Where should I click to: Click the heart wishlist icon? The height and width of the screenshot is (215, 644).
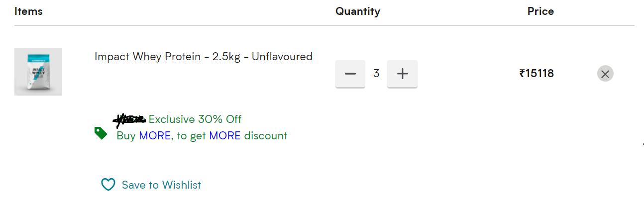coord(108,185)
